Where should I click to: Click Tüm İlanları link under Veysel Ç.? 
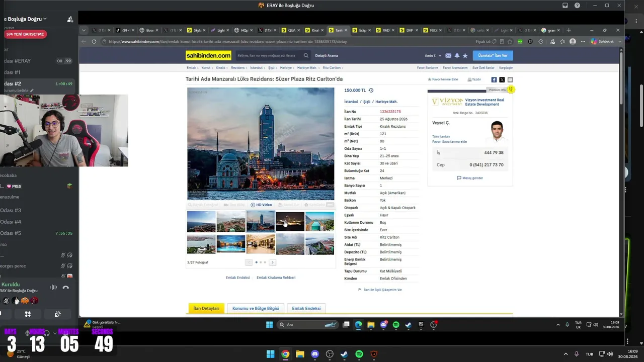pyautogui.click(x=441, y=137)
